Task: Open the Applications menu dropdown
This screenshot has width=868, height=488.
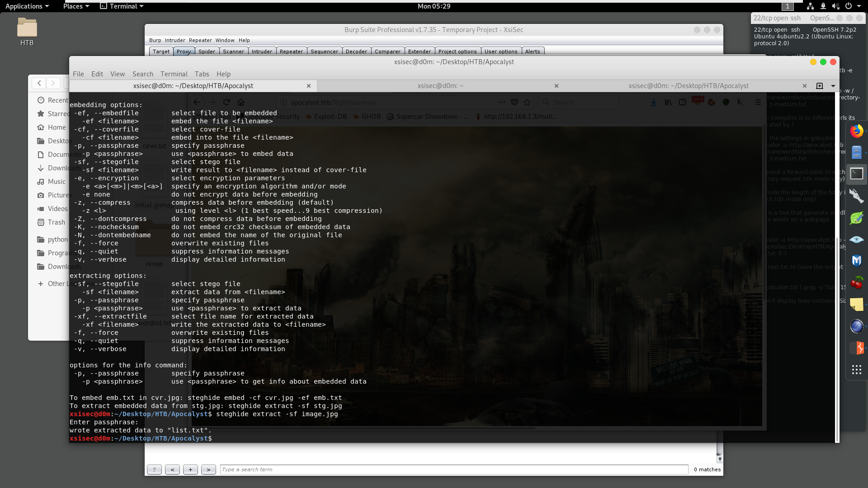Action: coord(27,6)
